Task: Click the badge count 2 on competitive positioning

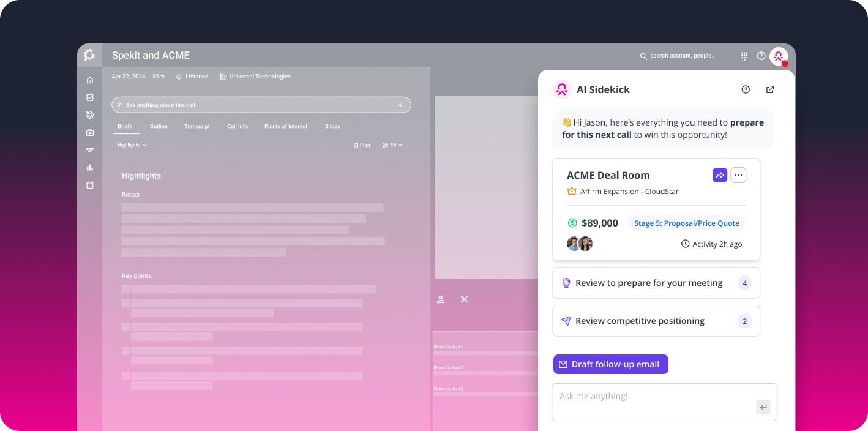Action: (744, 321)
